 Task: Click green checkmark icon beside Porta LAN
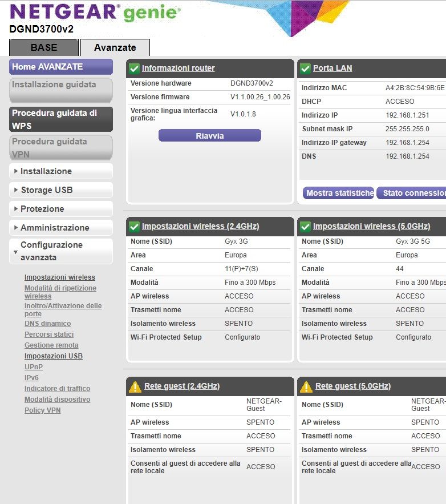(305, 68)
